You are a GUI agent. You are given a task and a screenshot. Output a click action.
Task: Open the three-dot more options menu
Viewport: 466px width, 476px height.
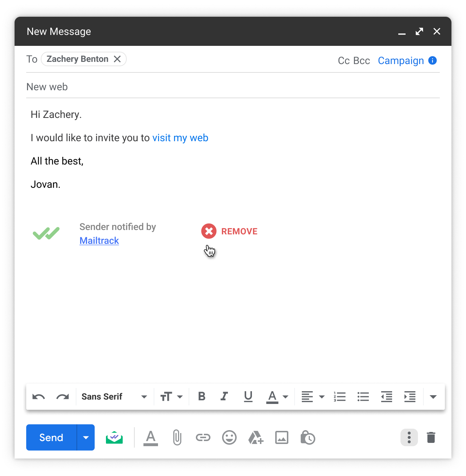pyautogui.click(x=409, y=437)
